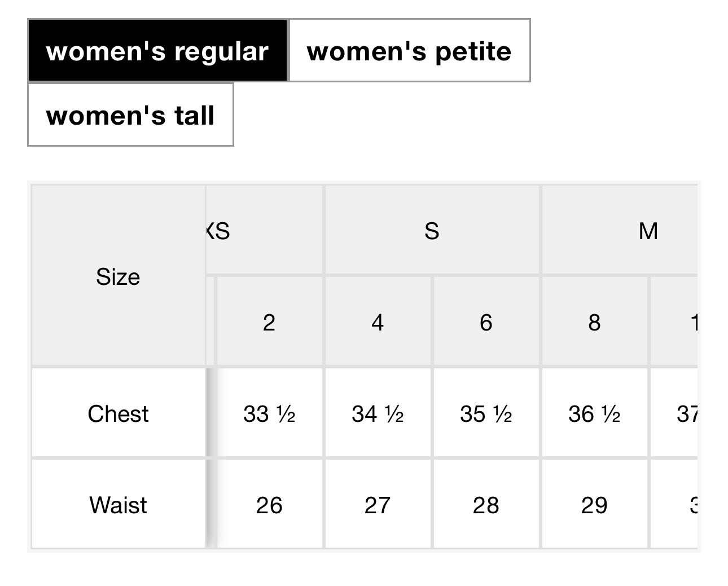This screenshot has width=728, height=586.
Task: Click numeric size 2 cell
Action: click(269, 322)
